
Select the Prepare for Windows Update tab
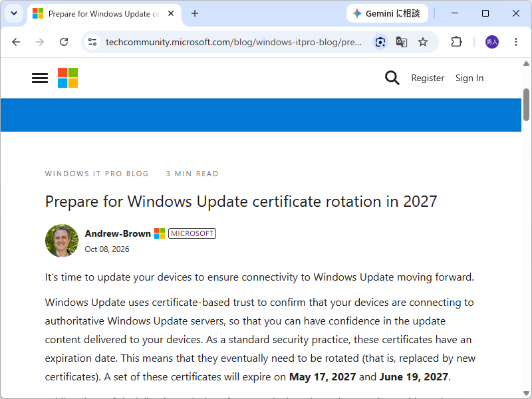(104, 13)
